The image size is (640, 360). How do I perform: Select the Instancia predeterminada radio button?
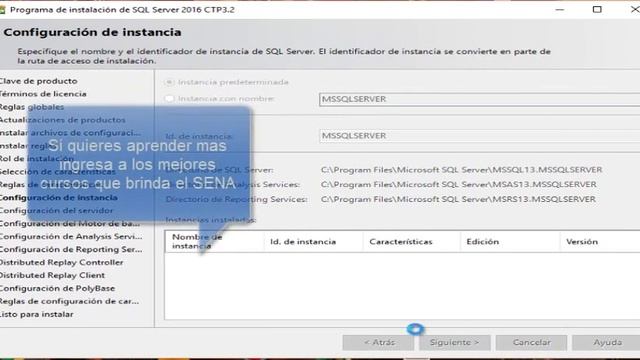(x=169, y=82)
